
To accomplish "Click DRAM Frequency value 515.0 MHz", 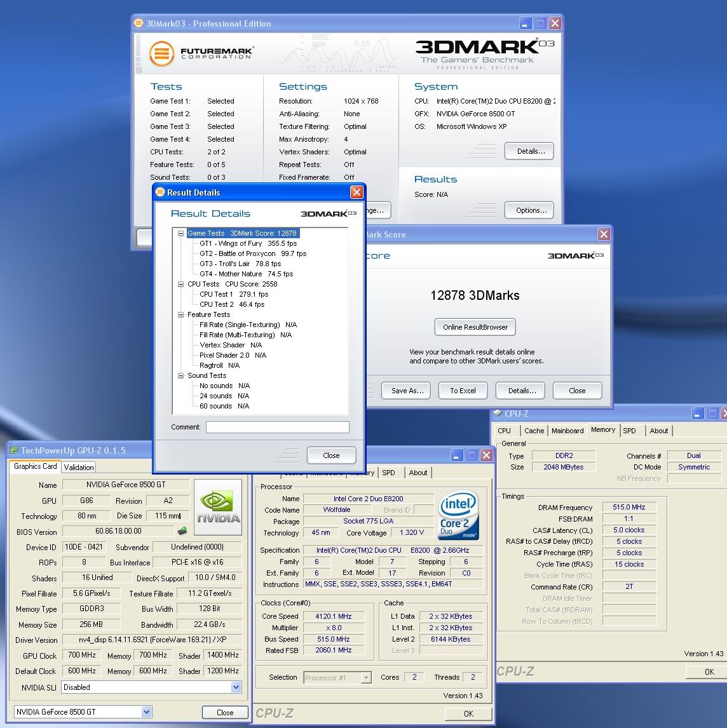I will [x=628, y=507].
